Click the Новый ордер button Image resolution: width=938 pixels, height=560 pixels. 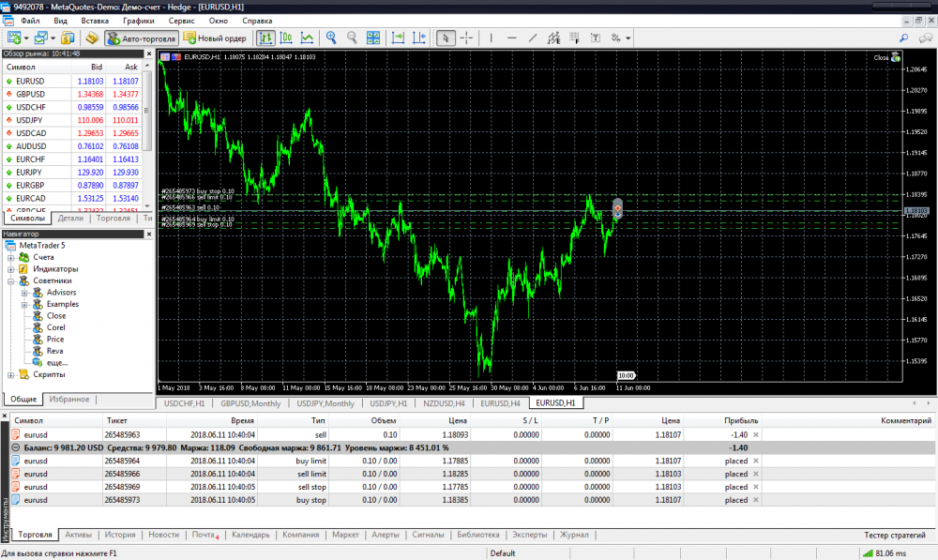tap(215, 38)
